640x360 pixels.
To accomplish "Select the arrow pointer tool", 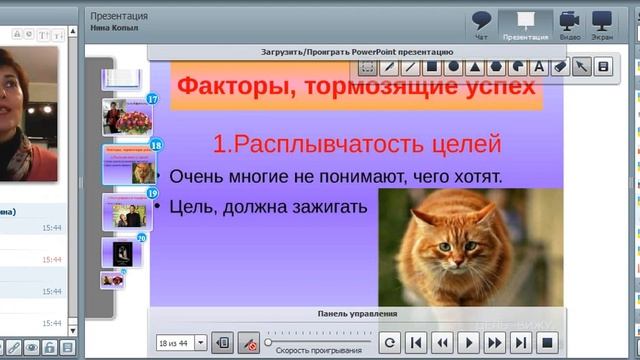I will coord(582,67).
